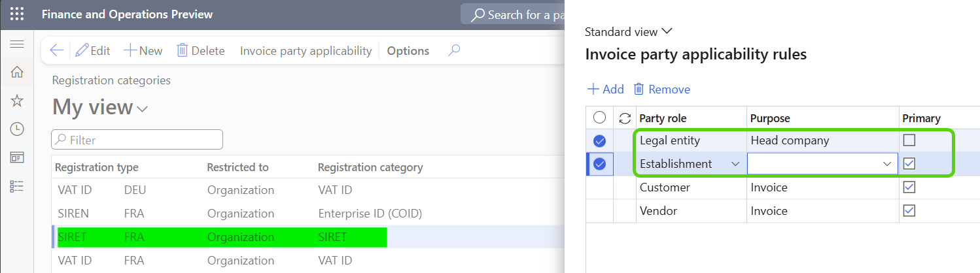Viewport: 980px width, 273px height.
Task: Uncheck Primary for Vendor row
Action: 909,210
